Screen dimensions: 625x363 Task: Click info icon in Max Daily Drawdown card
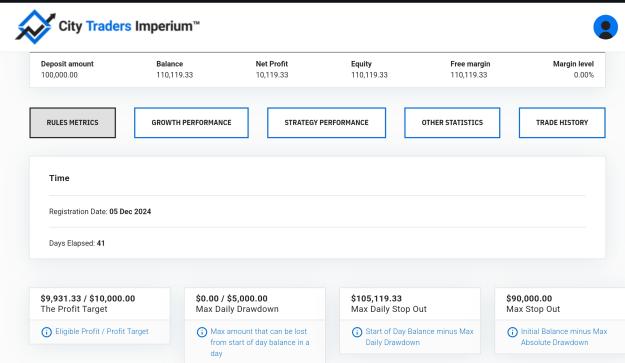(202, 332)
